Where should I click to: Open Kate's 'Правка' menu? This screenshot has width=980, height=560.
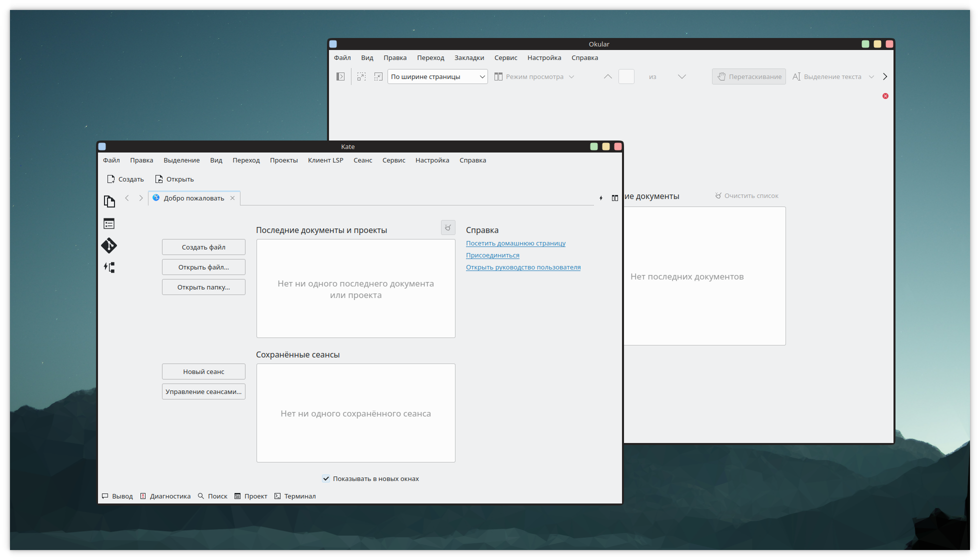(142, 160)
